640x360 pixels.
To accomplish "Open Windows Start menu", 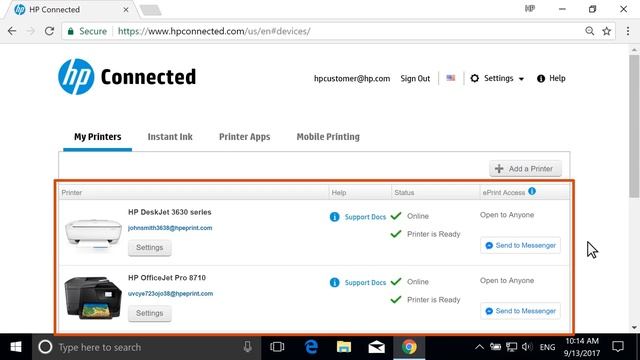I will pyautogui.click(x=16, y=347).
